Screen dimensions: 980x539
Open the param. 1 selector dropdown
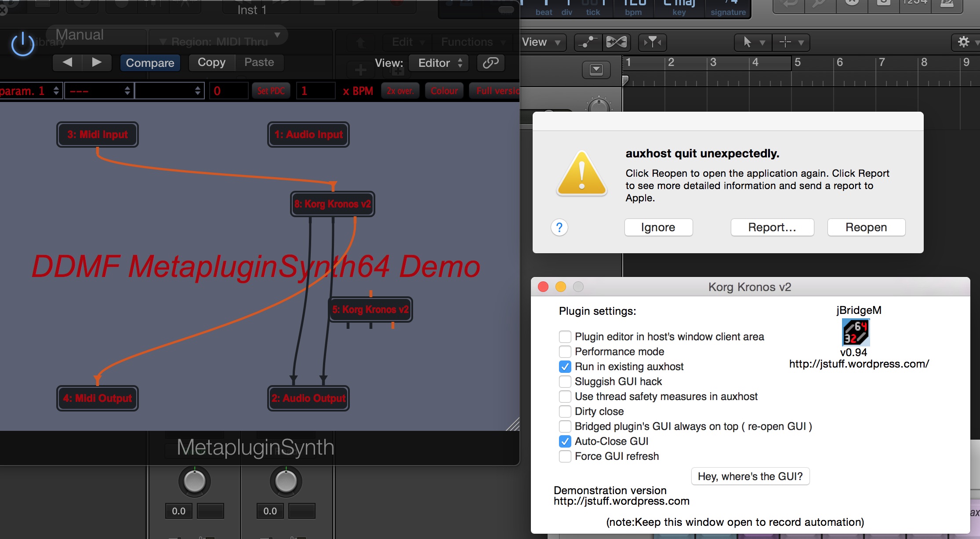click(31, 91)
